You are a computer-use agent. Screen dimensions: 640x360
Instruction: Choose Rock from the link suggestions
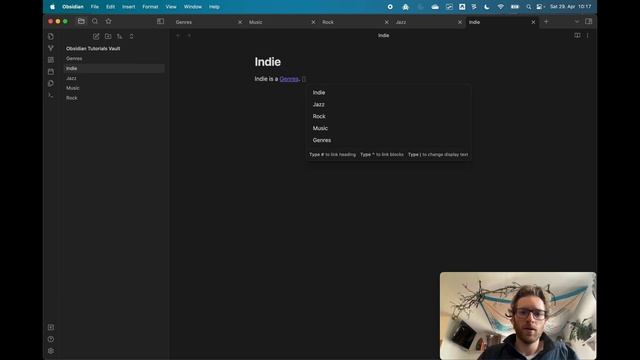tap(389, 116)
